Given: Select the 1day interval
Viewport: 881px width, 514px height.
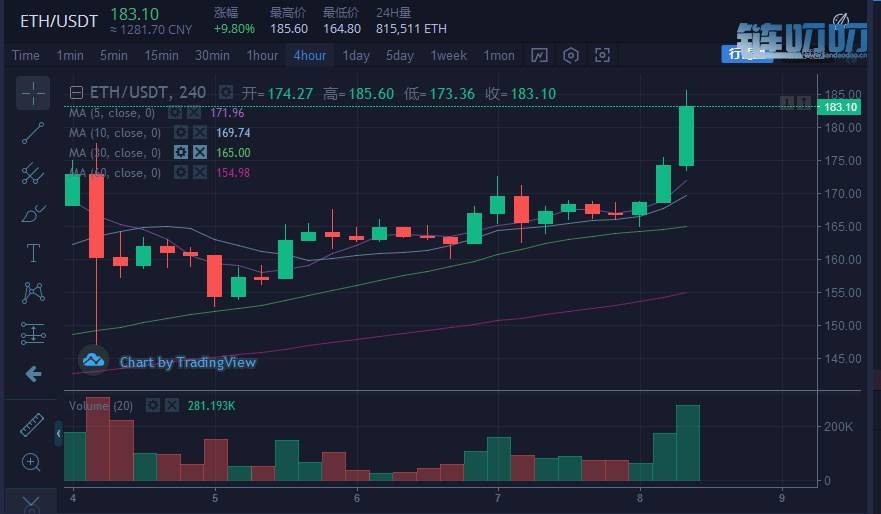Looking at the screenshot, I should click(356, 55).
